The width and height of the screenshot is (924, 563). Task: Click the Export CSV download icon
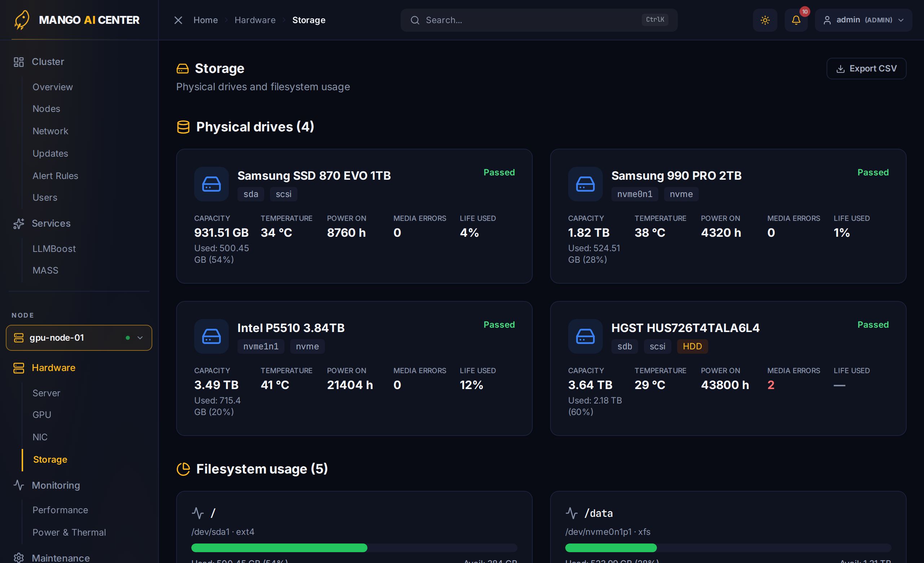point(840,69)
